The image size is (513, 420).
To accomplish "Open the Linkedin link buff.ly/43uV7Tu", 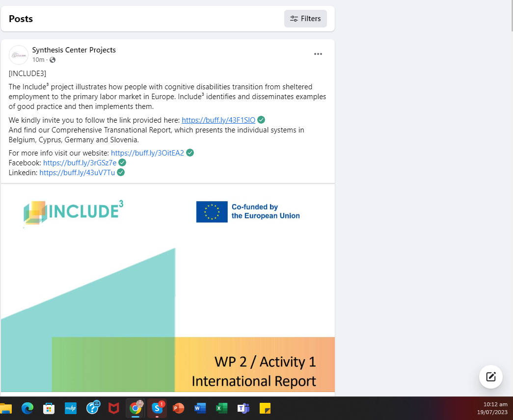I will pos(77,172).
